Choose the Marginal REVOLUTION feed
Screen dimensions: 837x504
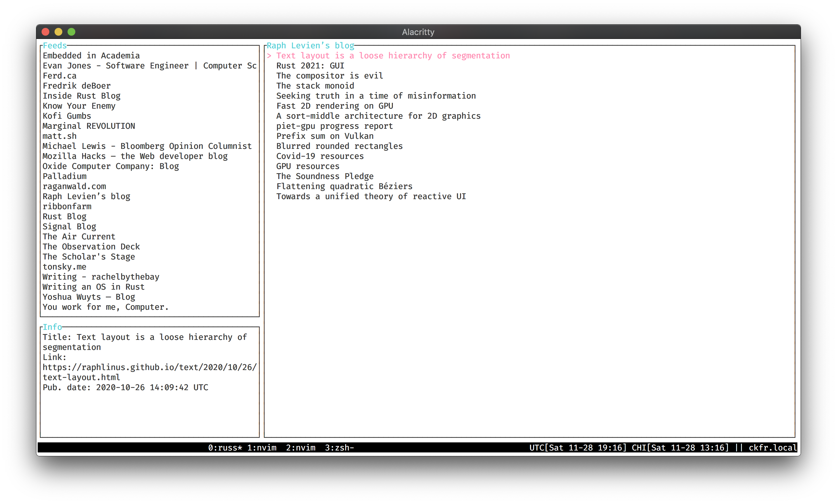click(x=89, y=126)
